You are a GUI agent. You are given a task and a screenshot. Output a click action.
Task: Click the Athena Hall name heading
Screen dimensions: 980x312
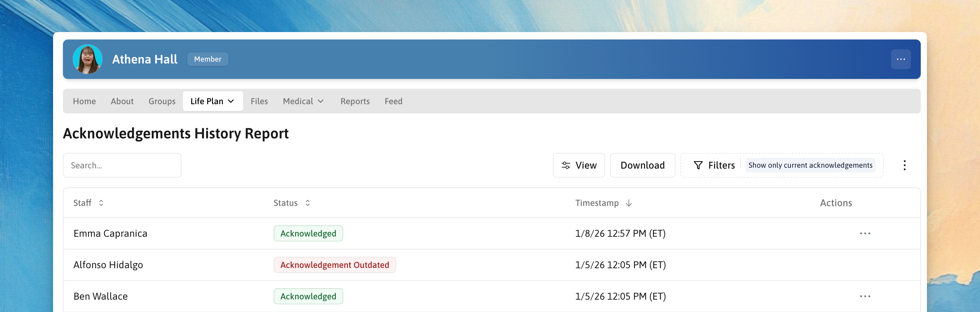[145, 59]
